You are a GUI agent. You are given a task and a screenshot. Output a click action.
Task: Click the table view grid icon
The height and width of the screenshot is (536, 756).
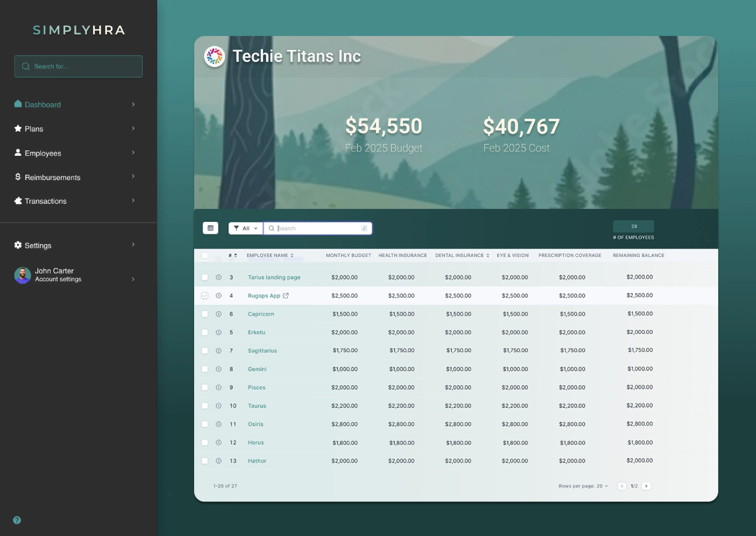click(210, 228)
